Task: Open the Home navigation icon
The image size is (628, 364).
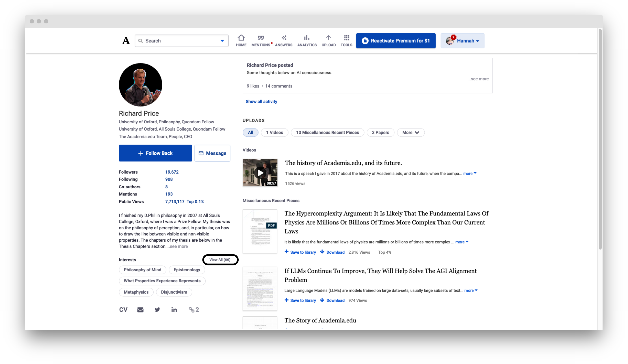Action: [x=241, y=41]
